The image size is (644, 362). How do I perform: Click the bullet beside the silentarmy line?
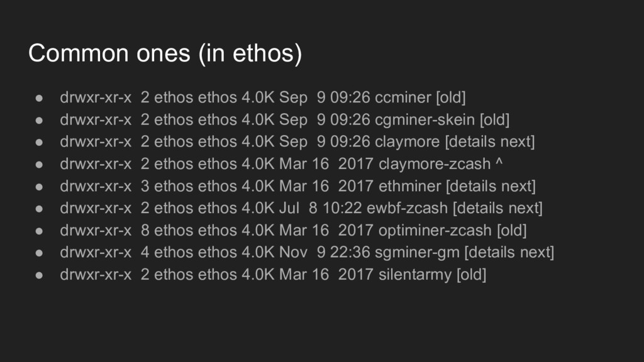pos(39,275)
